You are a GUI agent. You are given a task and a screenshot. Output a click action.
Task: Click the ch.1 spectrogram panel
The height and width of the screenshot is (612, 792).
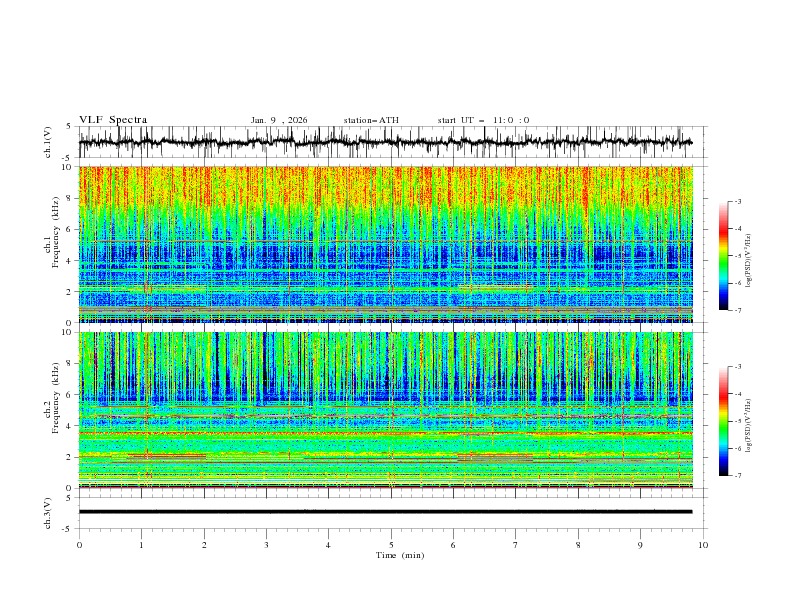(x=386, y=244)
